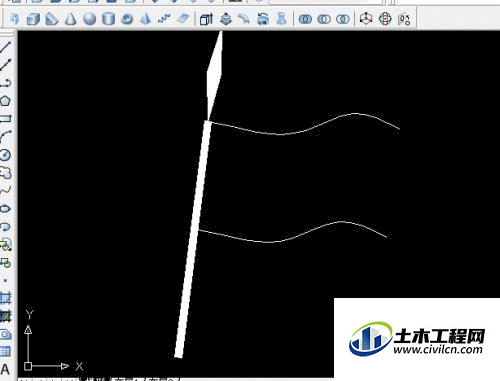
Task: Pick the Circle tool
Action: pos(6,155)
